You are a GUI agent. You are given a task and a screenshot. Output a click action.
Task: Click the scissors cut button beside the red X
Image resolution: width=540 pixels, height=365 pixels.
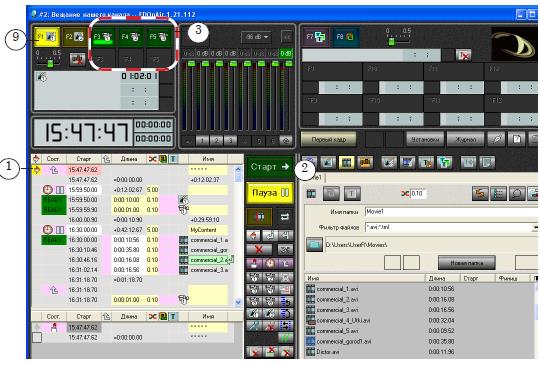click(284, 249)
